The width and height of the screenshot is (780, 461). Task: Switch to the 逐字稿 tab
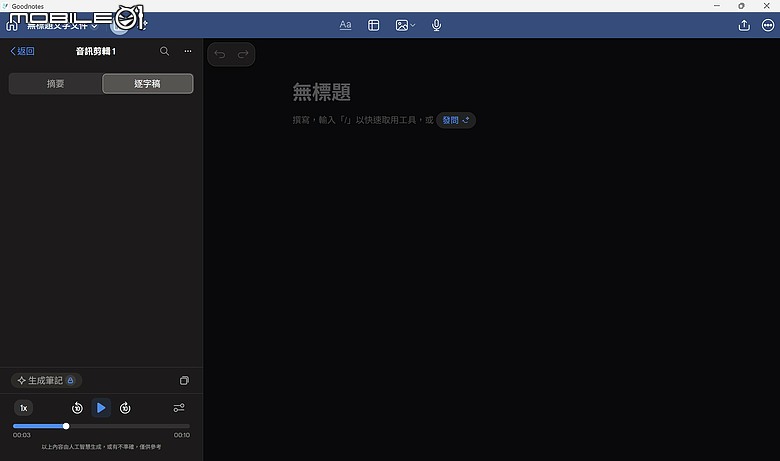point(148,84)
